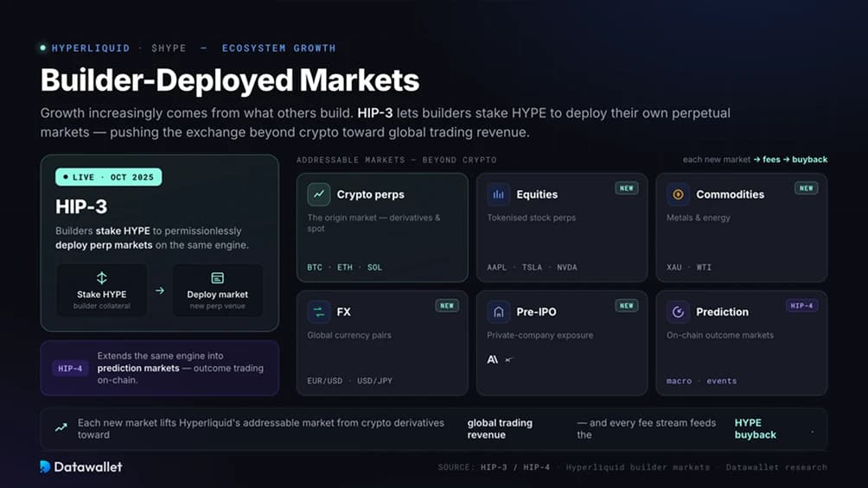Click the Deploy market window icon
The height and width of the screenshot is (488, 868).
point(218,278)
